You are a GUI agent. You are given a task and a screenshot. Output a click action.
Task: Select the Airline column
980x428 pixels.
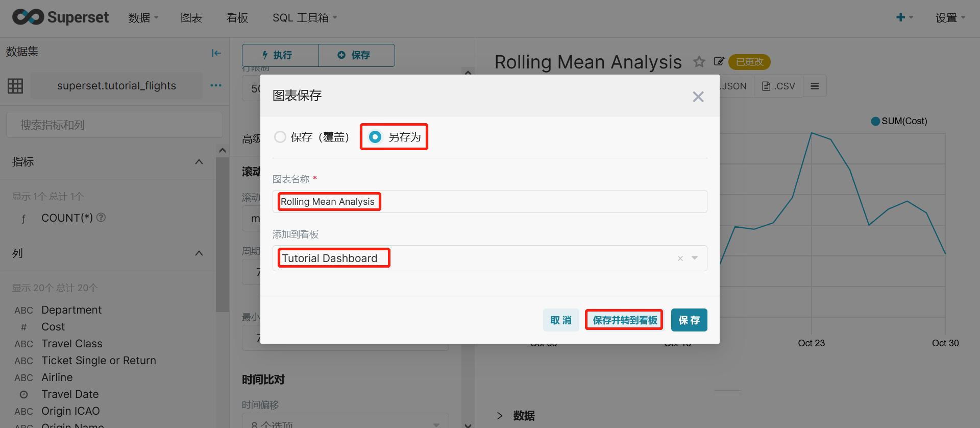click(x=57, y=377)
